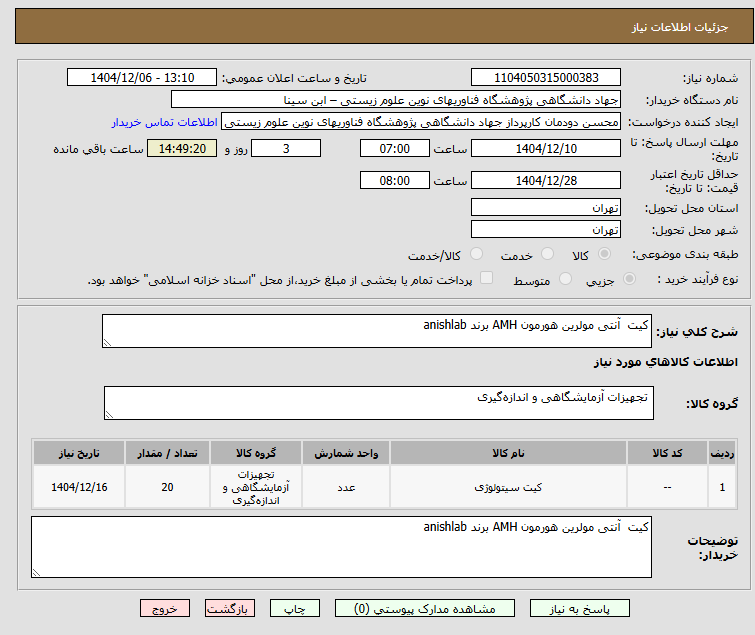
Task: Click the شهر محل تحویل field
Action: tap(546, 229)
